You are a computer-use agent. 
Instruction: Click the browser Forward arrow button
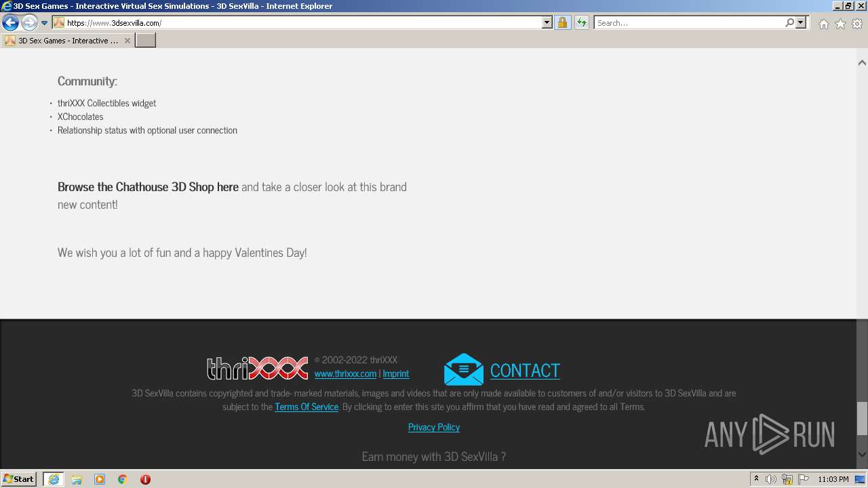click(28, 23)
